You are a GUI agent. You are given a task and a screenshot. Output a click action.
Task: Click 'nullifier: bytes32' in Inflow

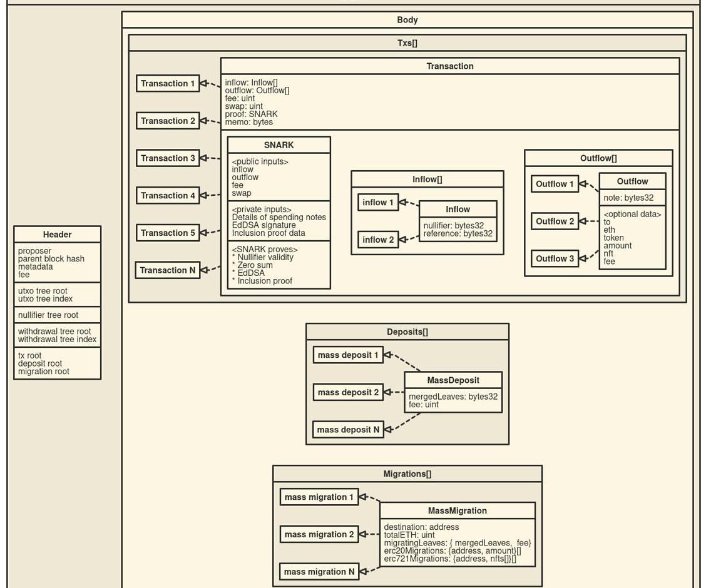453,226
